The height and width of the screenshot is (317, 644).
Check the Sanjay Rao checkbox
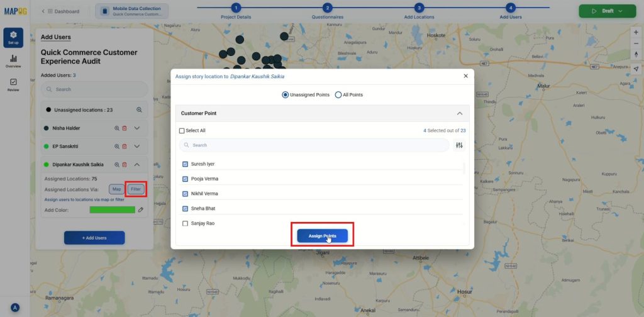[185, 223]
